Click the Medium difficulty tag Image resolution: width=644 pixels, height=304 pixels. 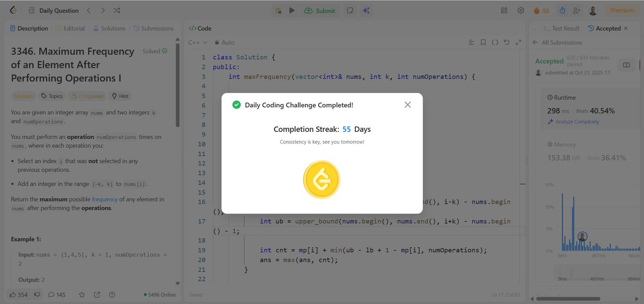tap(24, 97)
